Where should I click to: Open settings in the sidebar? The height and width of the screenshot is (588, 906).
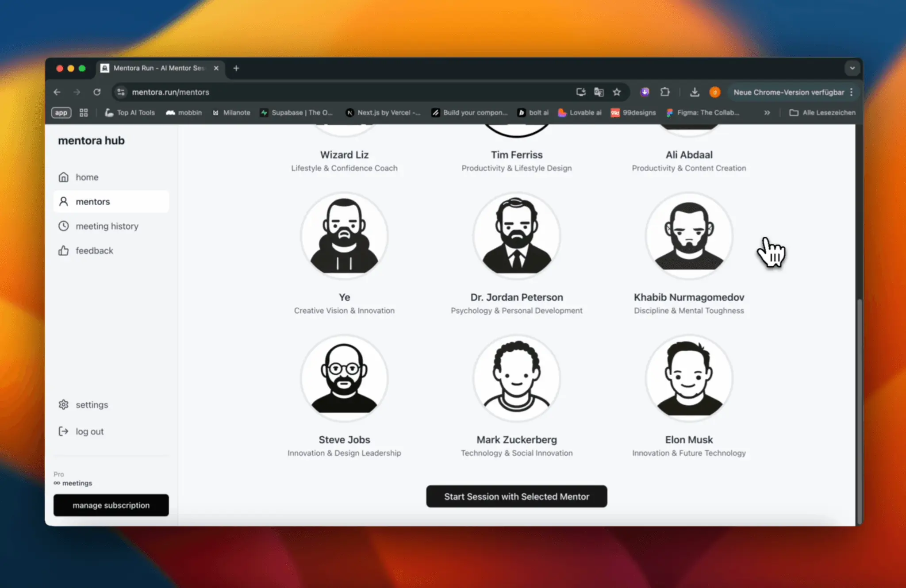click(111, 405)
